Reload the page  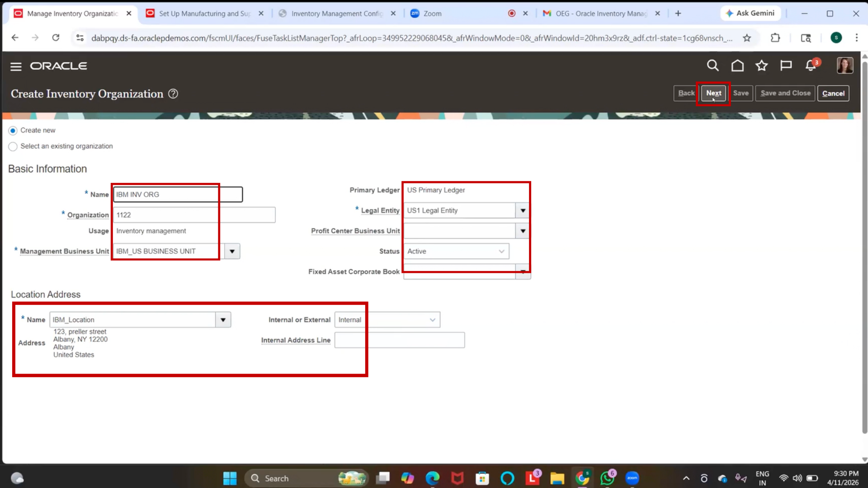56,38
